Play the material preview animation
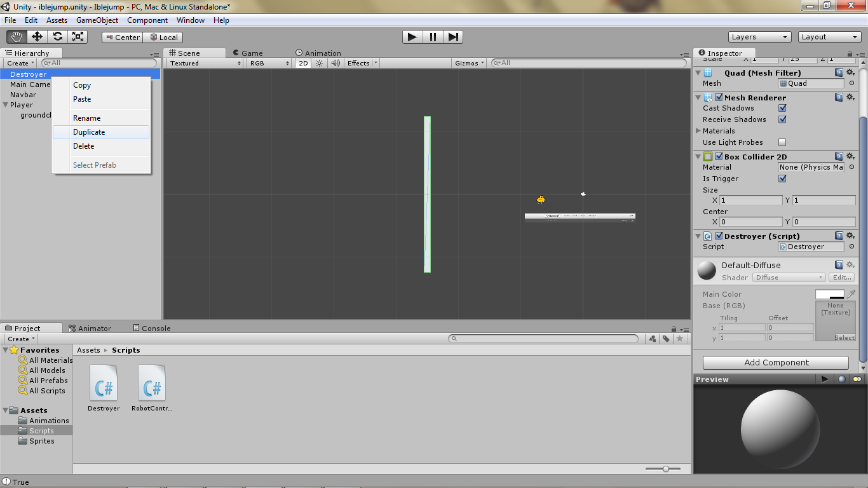The image size is (868, 488). (825, 379)
